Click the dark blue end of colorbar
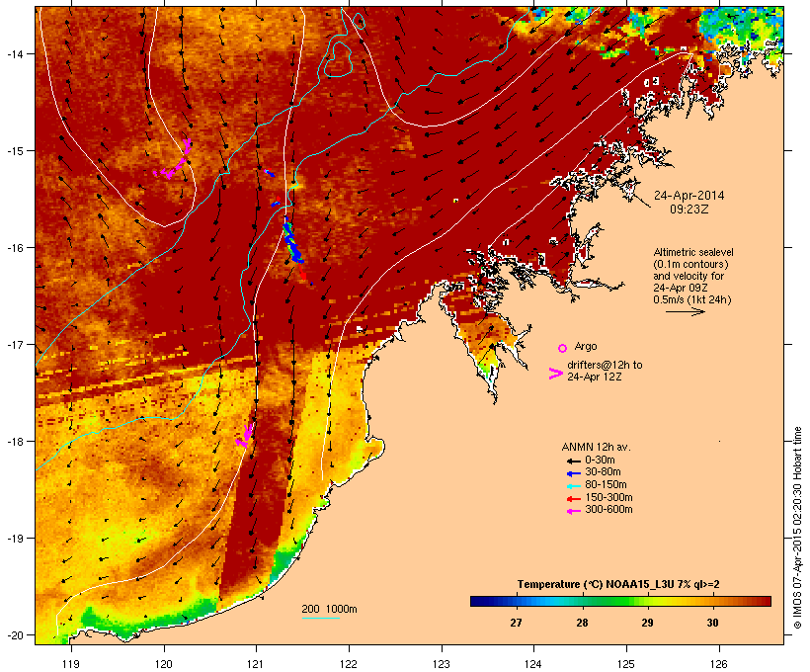Screen dimensions: 810x672 [x=478, y=601]
